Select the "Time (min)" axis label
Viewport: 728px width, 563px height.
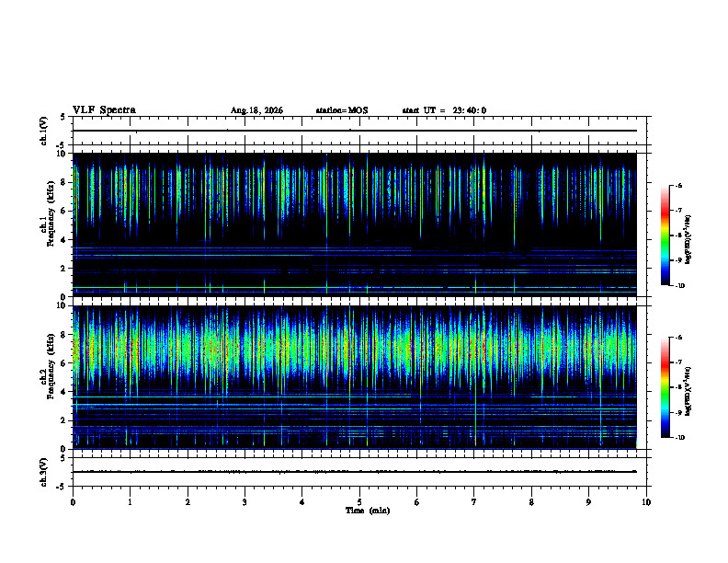368,511
